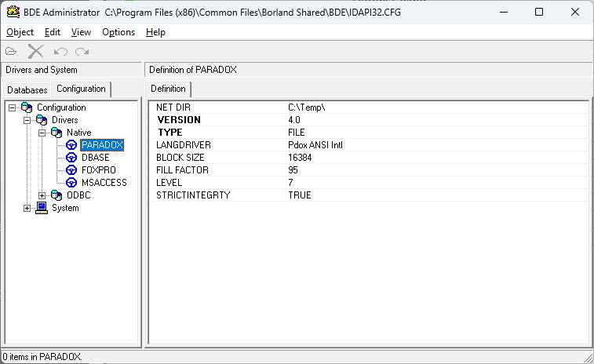This screenshot has height=364, width=594.
Task: Click the LANGDRIVER value Pdox ANSI Intl
Action: coord(315,145)
